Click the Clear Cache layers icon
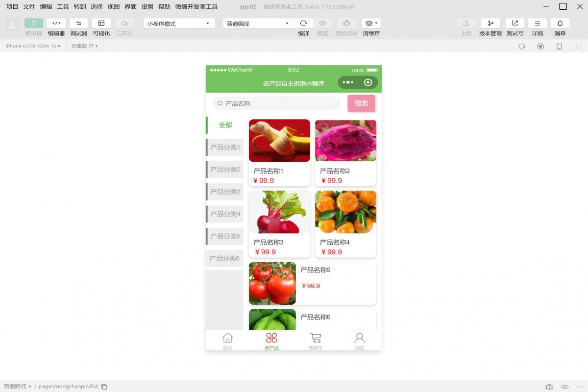The image size is (588, 392). tap(371, 24)
